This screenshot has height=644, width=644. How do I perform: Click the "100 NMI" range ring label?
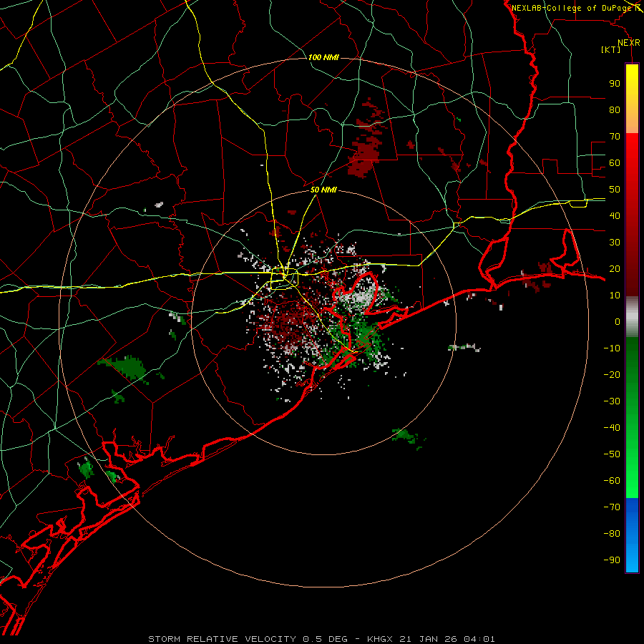(323, 57)
